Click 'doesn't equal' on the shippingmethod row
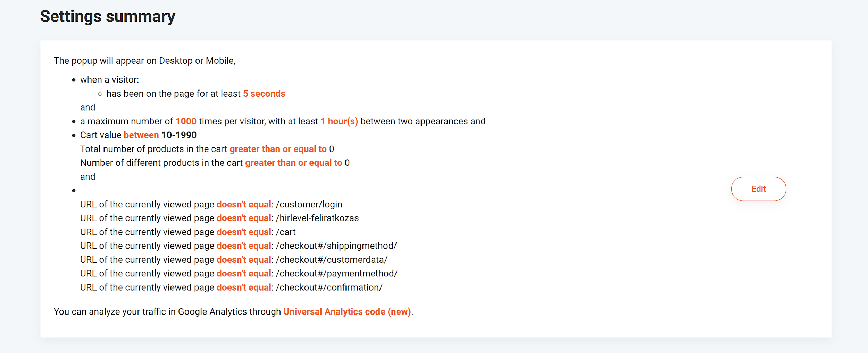Image resolution: width=868 pixels, height=353 pixels. tap(244, 246)
